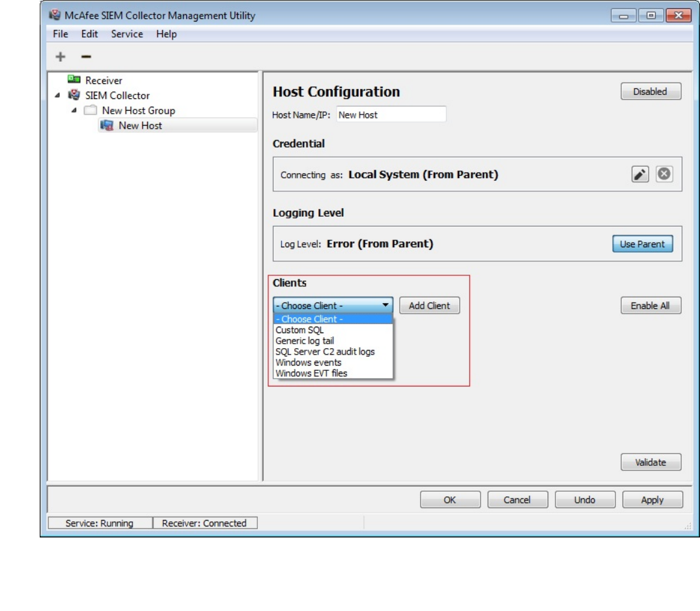Click the Validate button
Screen dimensions: 700x611
coord(651,462)
